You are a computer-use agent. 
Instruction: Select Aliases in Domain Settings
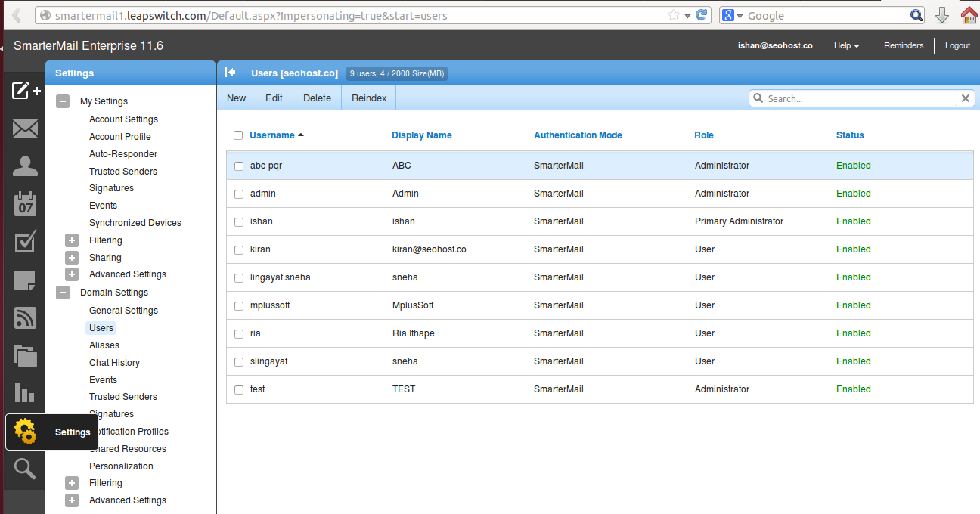tap(104, 345)
